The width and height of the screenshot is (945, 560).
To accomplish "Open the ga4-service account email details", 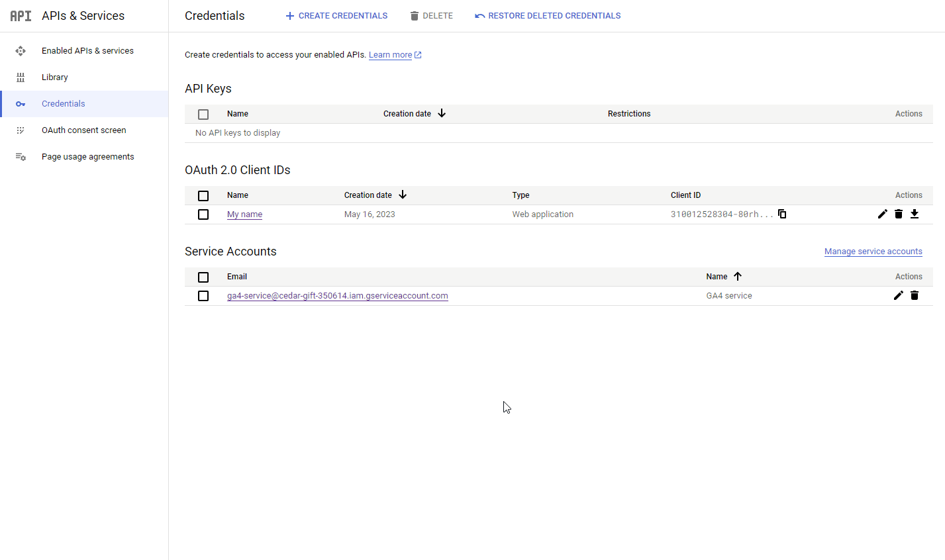I will [337, 295].
